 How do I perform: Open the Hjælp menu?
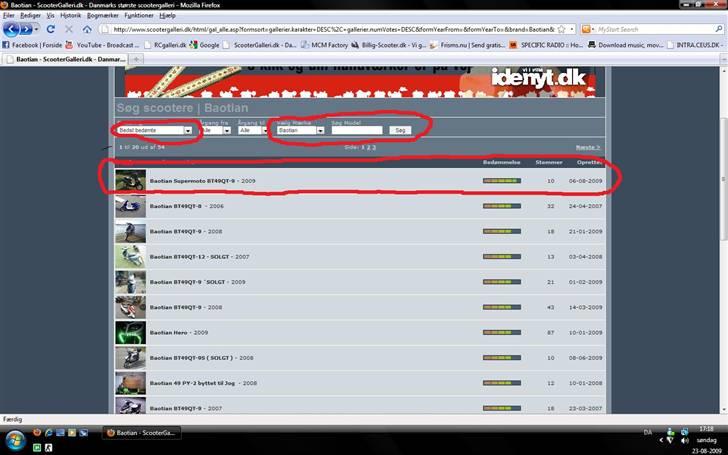pos(167,15)
